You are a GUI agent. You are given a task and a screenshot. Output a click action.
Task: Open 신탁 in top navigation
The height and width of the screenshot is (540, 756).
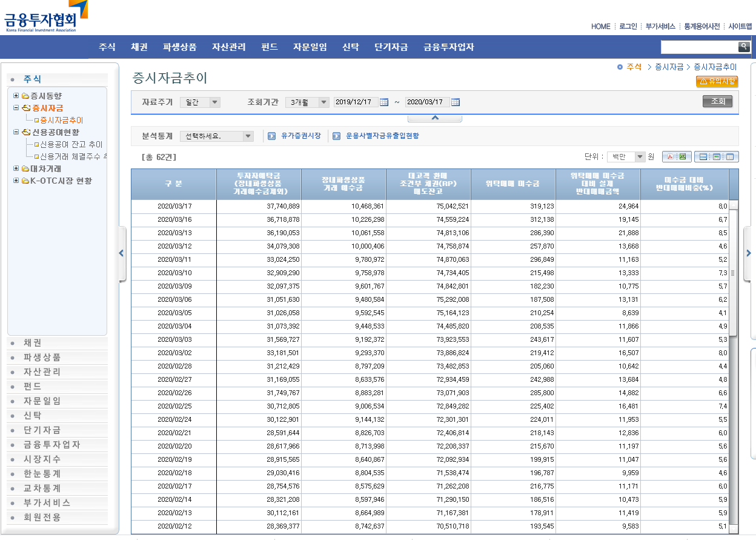coord(351,47)
